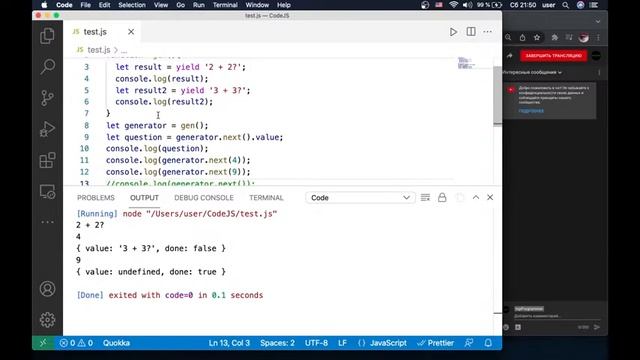Open browser extensions puzzle icon
This screenshot has height=360, width=640.
point(554,38)
